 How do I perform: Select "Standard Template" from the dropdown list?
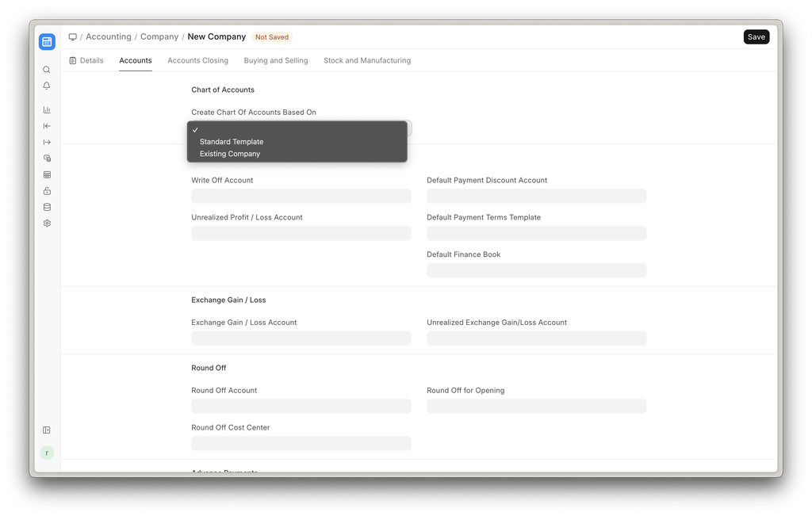point(232,142)
